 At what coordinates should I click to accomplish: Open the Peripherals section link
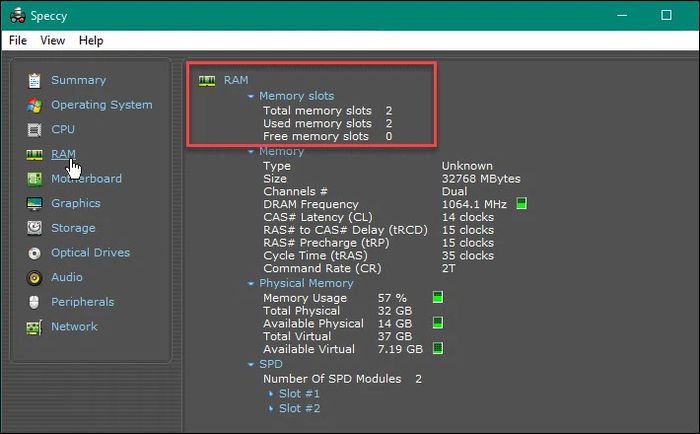[x=83, y=302]
